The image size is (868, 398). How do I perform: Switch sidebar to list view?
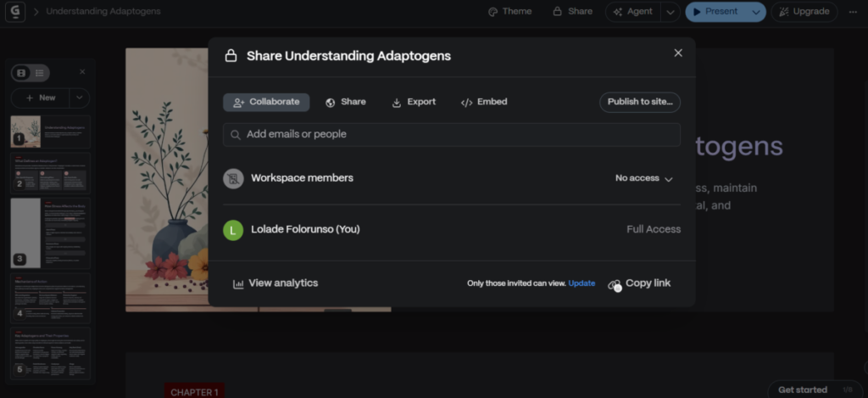(40, 73)
